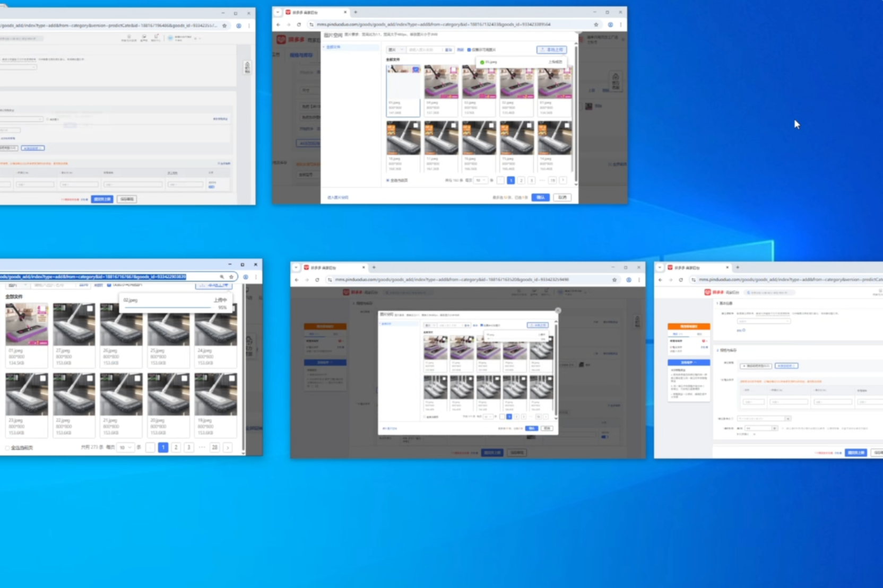Click the zoom magnifier icon in bottom-left address bar

(x=222, y=277)
